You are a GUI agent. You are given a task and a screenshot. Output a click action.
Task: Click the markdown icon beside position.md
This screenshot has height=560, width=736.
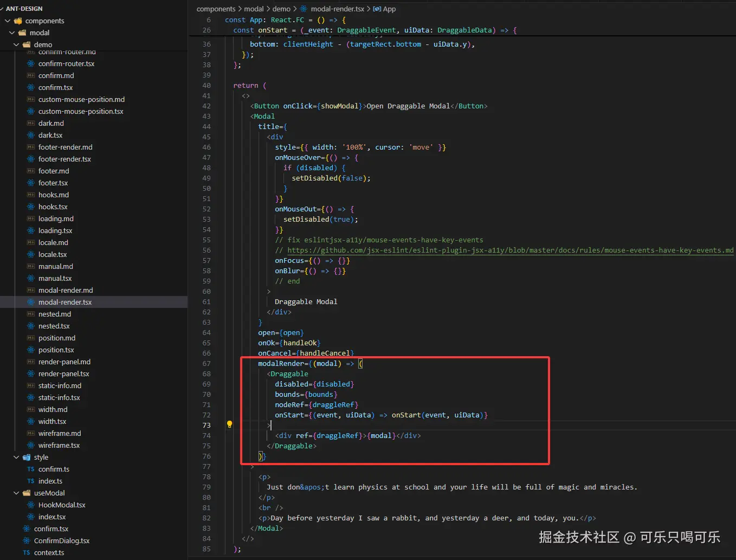coord(31,338)
